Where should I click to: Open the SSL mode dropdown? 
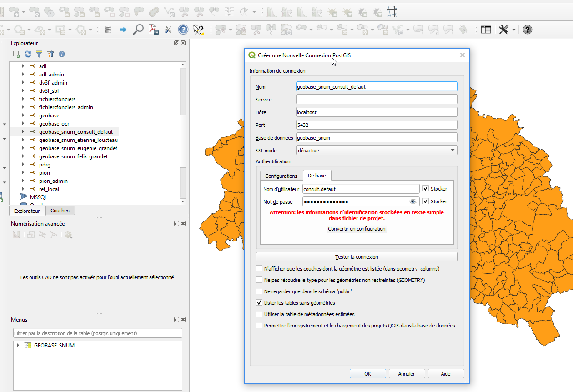tap(377, 150)
